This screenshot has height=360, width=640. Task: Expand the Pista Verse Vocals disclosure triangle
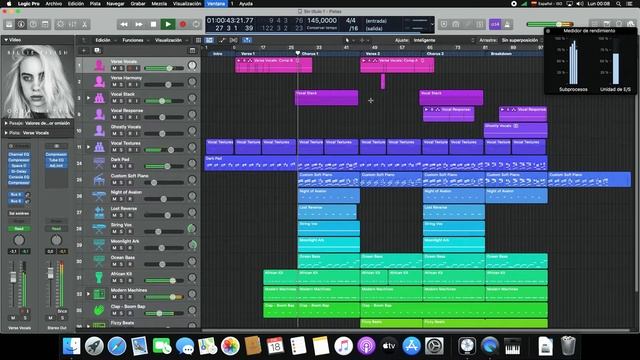click(x=6, y=133)
